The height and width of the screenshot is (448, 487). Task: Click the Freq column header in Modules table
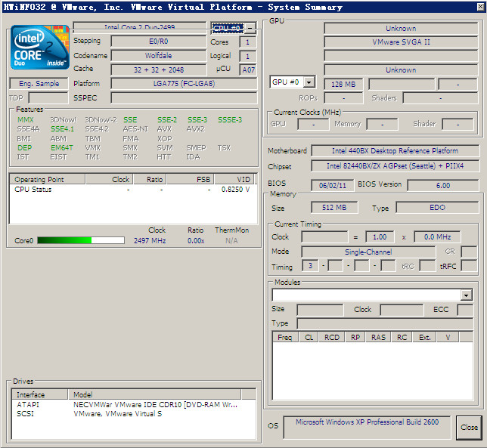284,338
